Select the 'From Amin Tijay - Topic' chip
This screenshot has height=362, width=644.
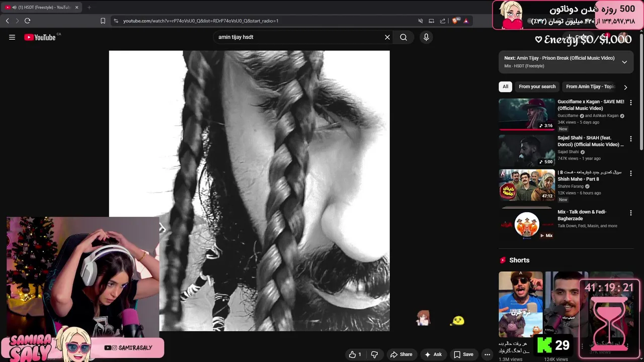click(x=590, y=86)
